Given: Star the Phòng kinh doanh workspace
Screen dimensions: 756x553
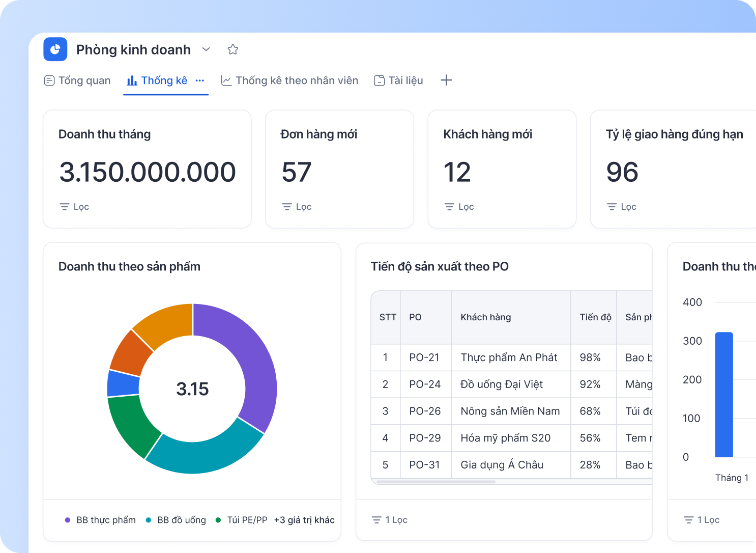Looking at the screenshot, I should [233, 49].
